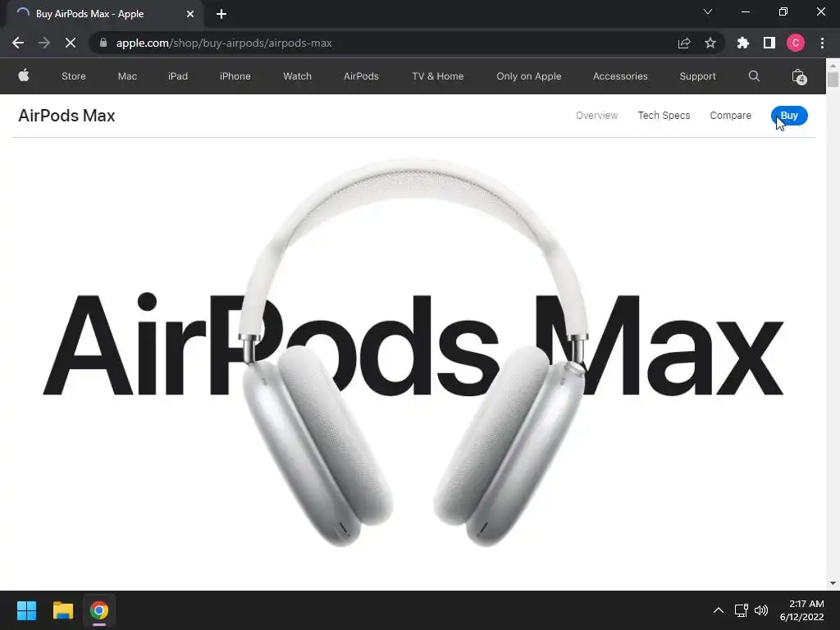Open the Store menu item

(74, 76)
